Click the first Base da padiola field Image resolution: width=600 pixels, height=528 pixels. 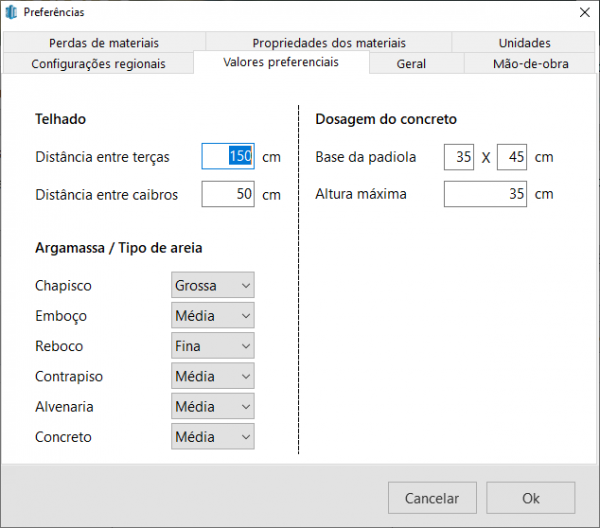tap(458, 157)
